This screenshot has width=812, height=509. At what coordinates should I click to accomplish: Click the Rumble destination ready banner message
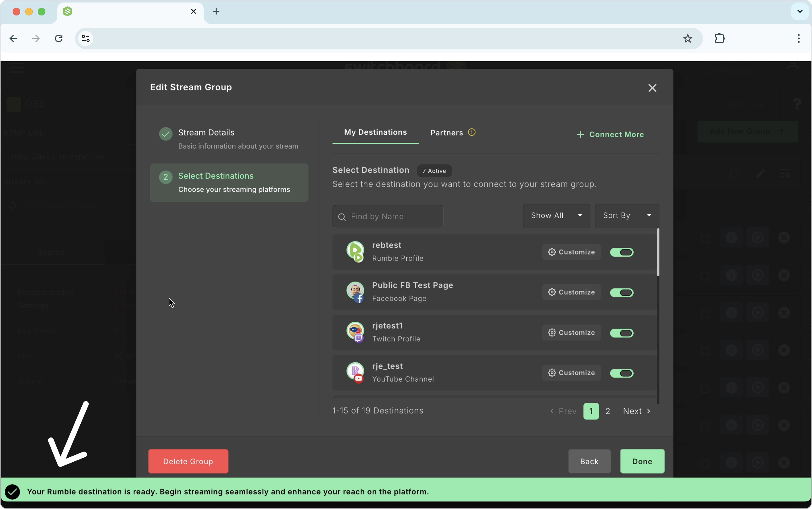click(228, 492)
